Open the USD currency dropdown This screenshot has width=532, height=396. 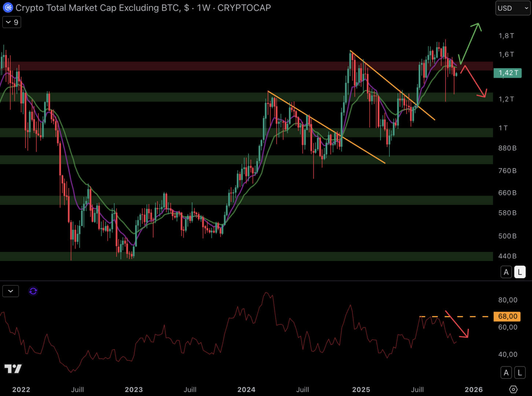tap(513, 8)
